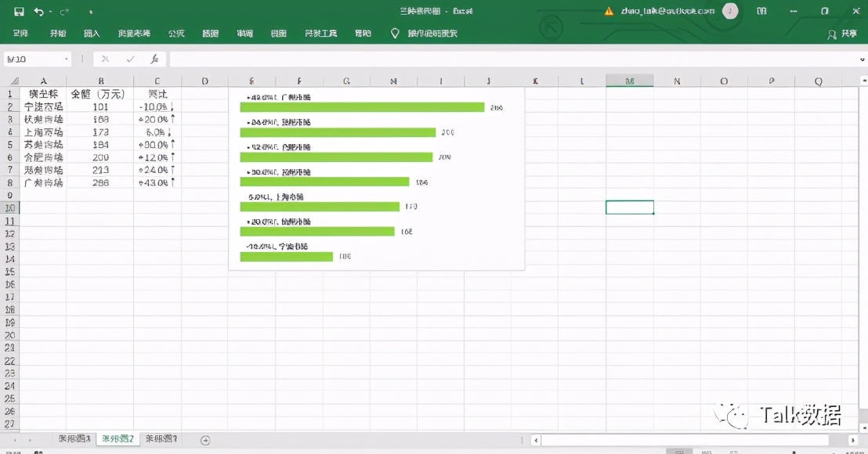
Task: Select row 20 header
Action: (9, 335)
